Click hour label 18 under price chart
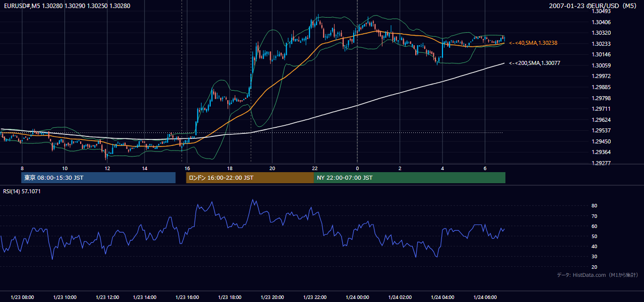The height and width of the screenshot is (302, 644). point(229,168)
